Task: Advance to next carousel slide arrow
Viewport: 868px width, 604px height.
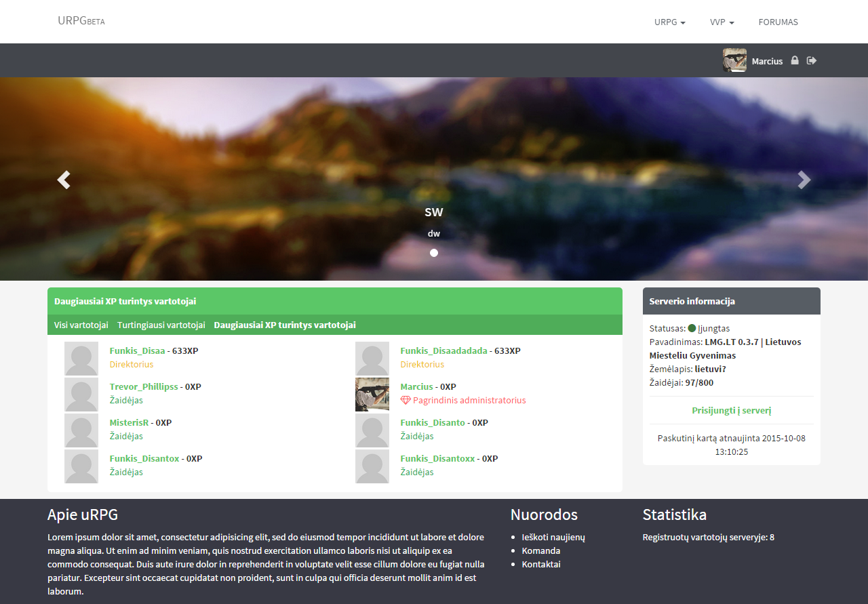Action: 804,180
